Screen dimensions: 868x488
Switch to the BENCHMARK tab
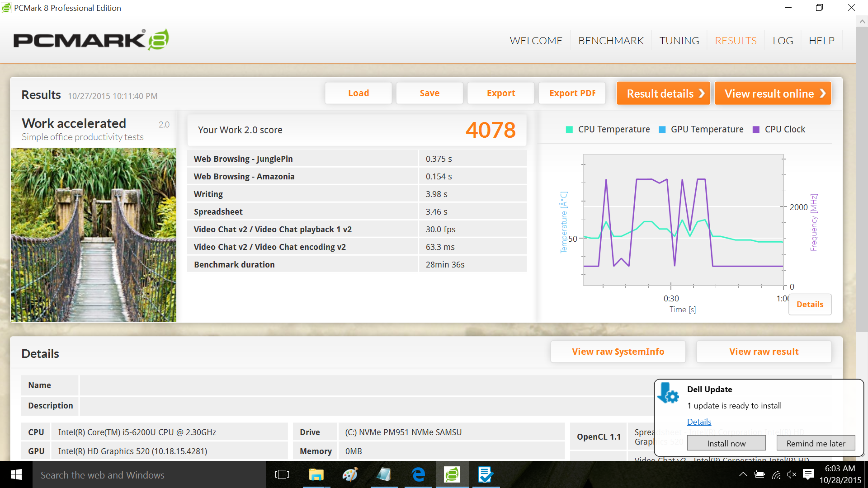611,41
